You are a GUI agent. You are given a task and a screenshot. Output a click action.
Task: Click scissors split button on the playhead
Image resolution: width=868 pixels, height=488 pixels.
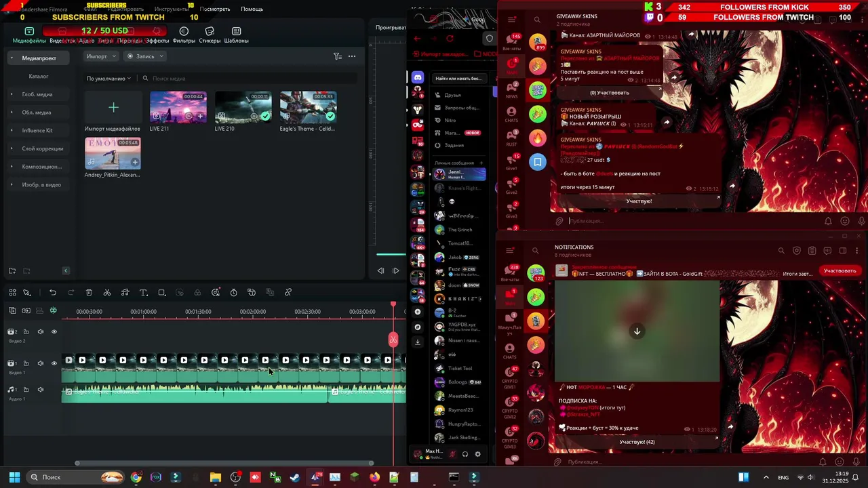click(393, 340)
